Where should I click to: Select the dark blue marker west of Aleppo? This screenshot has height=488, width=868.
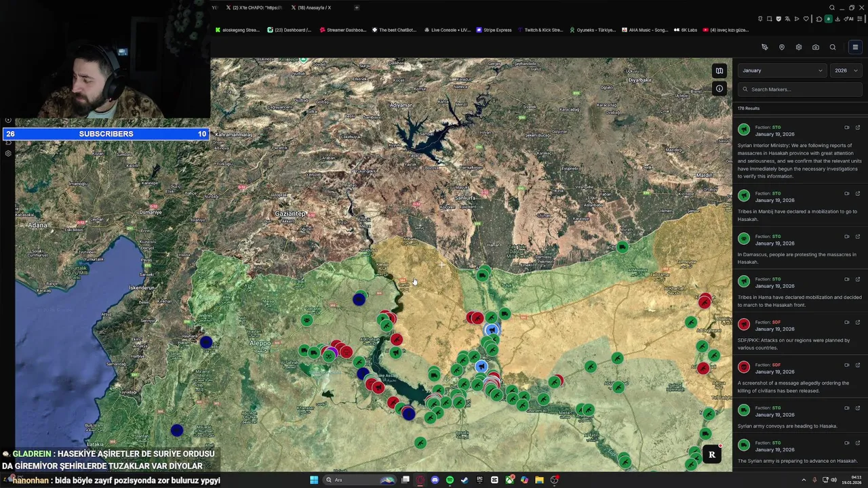206,342
